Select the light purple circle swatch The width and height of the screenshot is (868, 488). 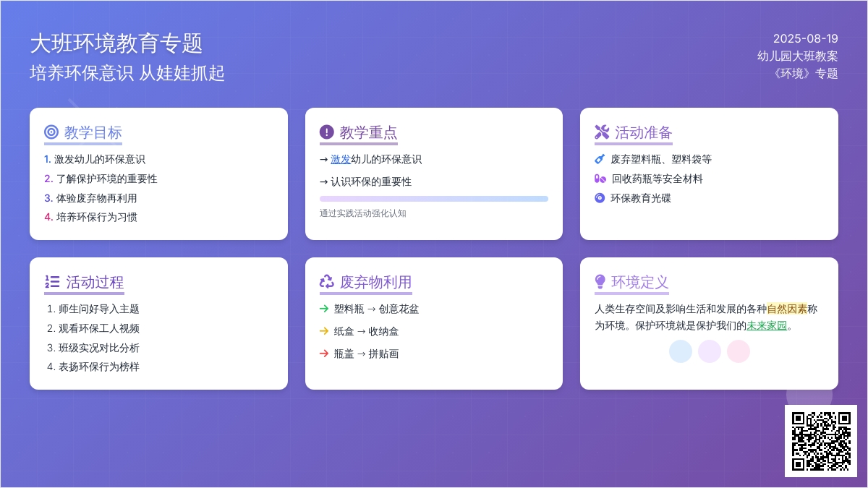coord(710,351)
